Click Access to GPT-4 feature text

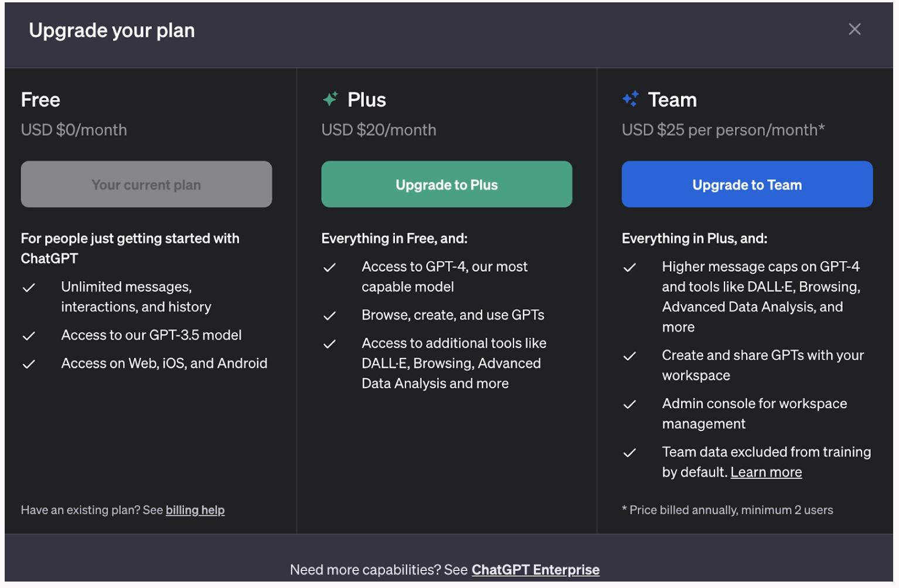tap(445, 276)
